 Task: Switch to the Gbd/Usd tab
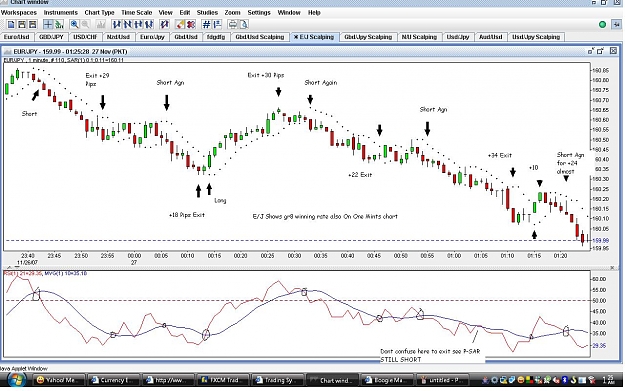click(x=186, y=37)
